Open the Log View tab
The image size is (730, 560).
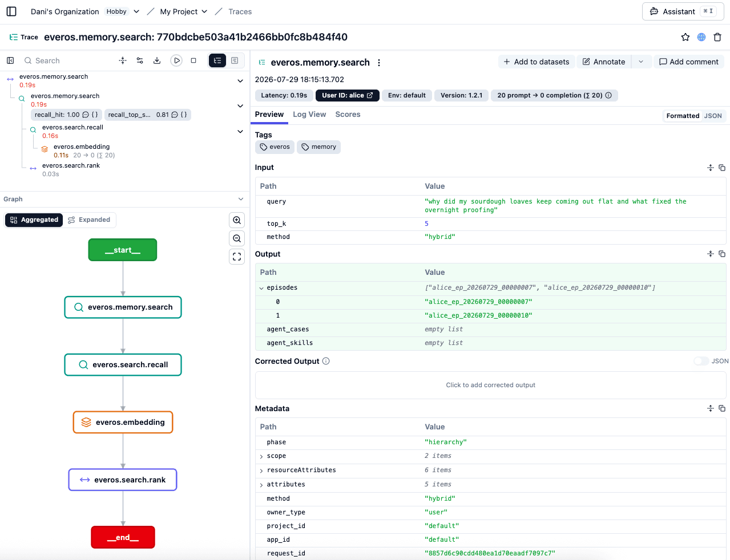click(x=309, y=115)
